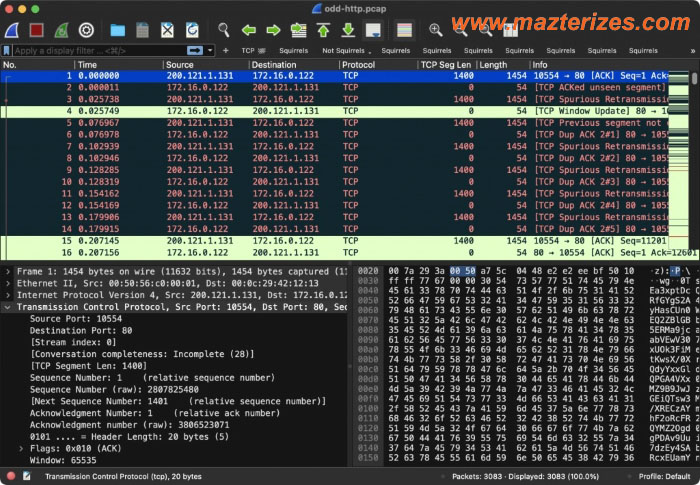Select the Destination Port: 80 field
Screen dimensions: 700x485
(x=81, y=330)
